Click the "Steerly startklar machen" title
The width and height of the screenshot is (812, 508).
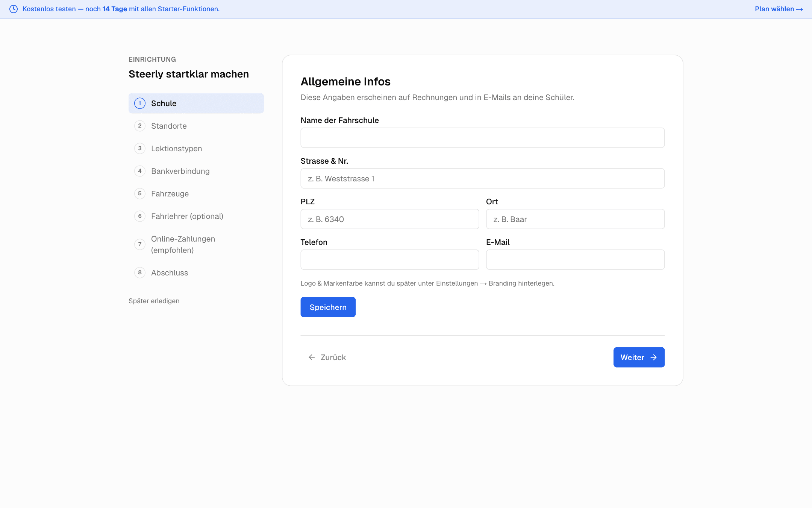189,74
